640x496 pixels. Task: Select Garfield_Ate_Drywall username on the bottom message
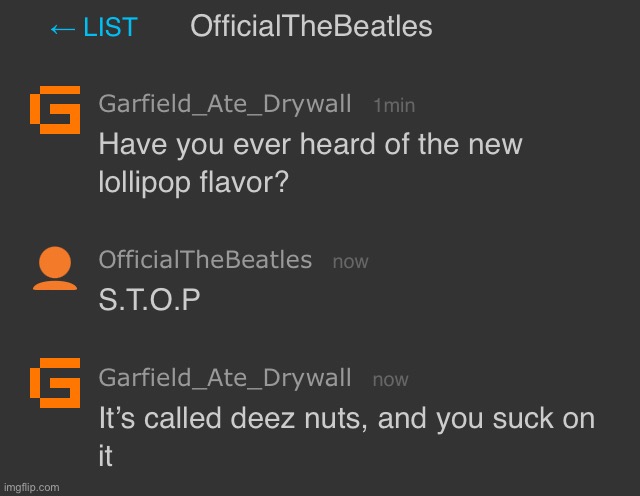click(x=225, y=377)
